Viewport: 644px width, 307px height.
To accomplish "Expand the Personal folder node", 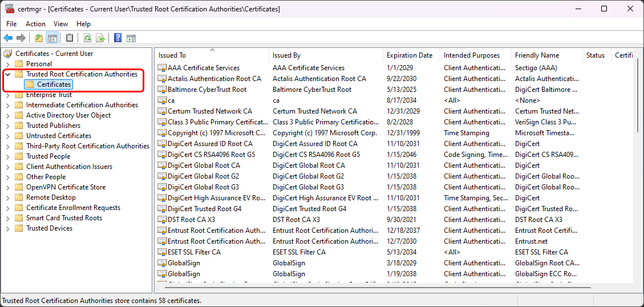I will pyautogui.click(x=7, y=64).
